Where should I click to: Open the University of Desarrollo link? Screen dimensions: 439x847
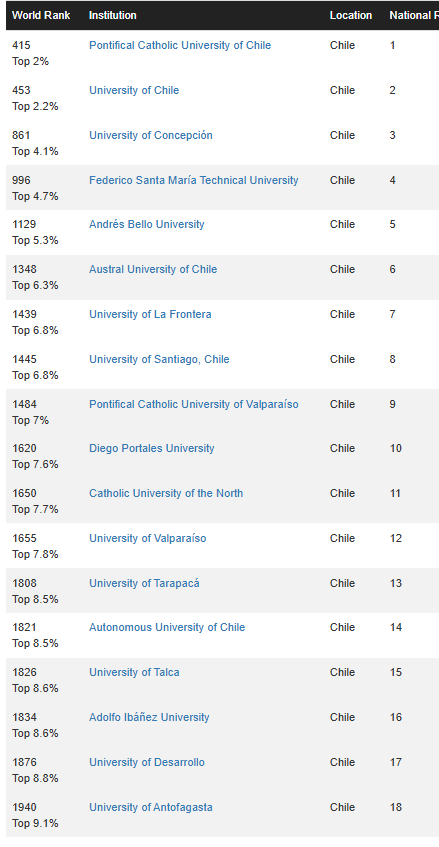(x=147, y=762)
